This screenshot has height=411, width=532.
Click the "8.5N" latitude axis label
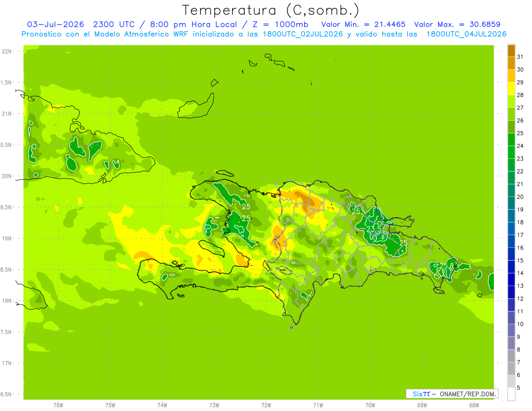pos(6,270)
